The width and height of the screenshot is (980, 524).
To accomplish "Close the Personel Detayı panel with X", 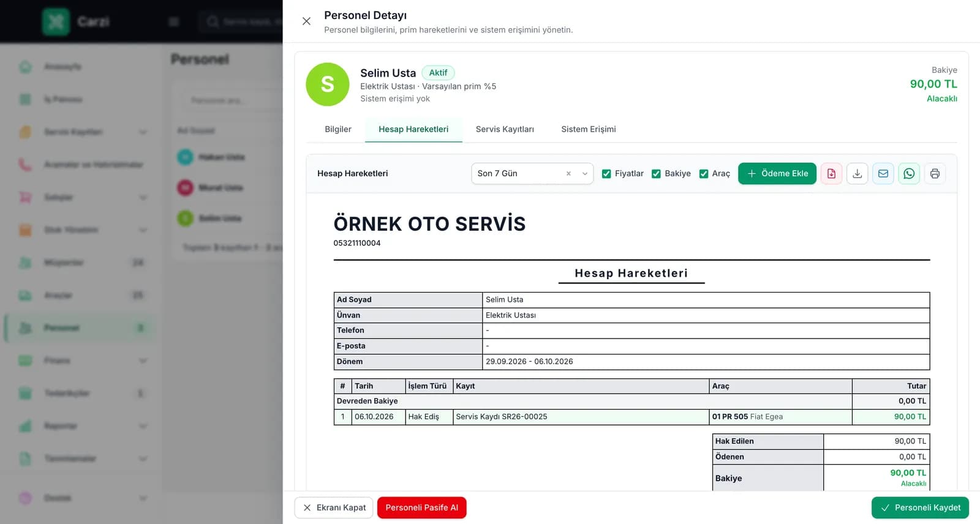I will (x=306, y=21).
